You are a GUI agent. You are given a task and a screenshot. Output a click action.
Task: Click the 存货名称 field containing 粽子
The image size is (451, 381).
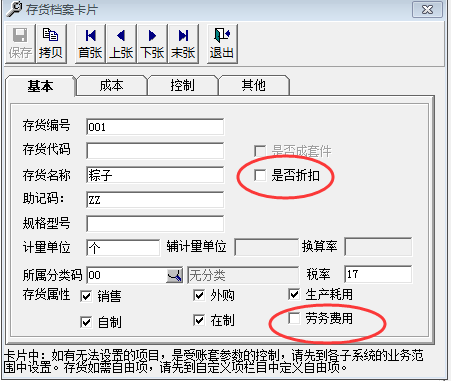(155, 175)
